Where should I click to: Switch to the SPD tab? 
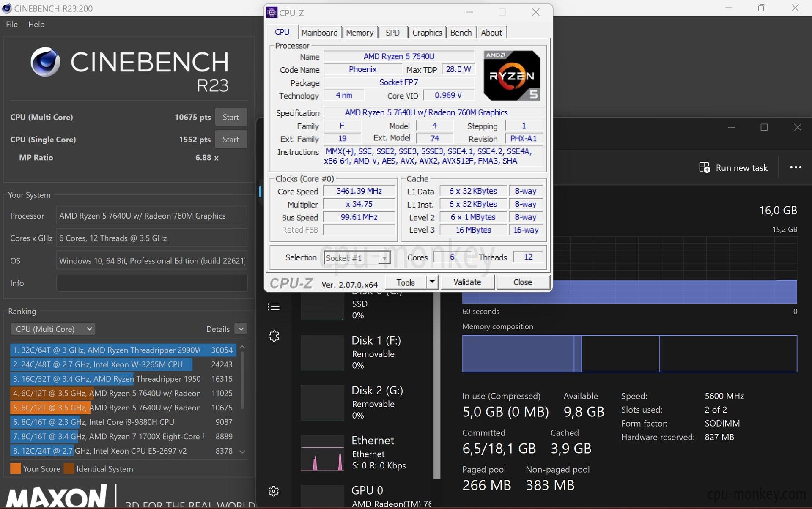(392, 33)
